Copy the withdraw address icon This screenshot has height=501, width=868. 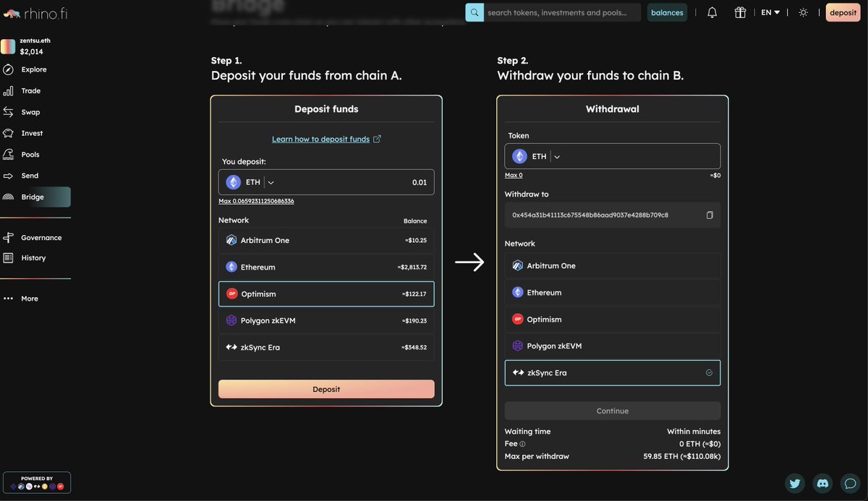click(x=710, y=215)
